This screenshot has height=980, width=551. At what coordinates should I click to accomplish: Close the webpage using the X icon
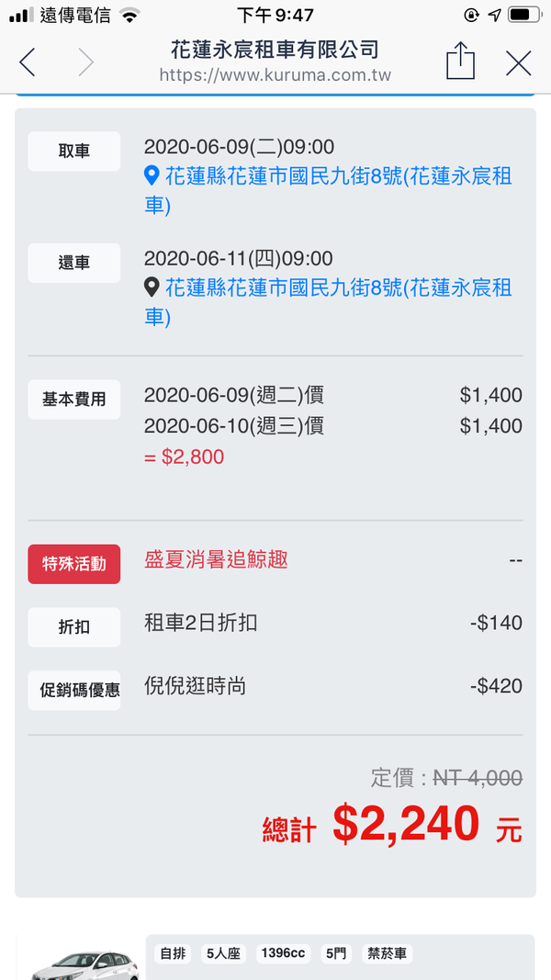pyautogui.click(x=517, y=62)
